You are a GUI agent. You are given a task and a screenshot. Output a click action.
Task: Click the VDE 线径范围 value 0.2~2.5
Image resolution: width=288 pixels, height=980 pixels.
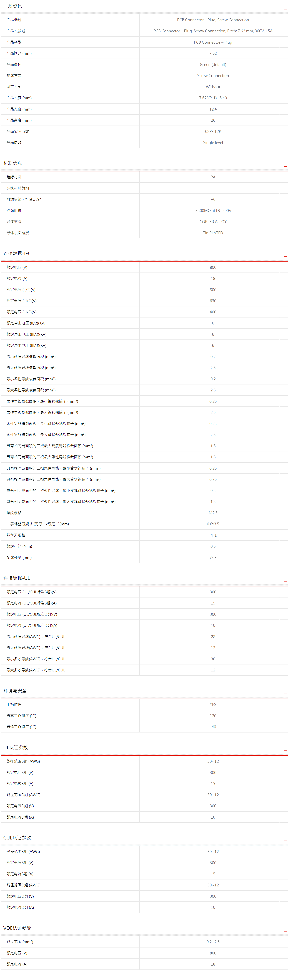pos(213,942)
